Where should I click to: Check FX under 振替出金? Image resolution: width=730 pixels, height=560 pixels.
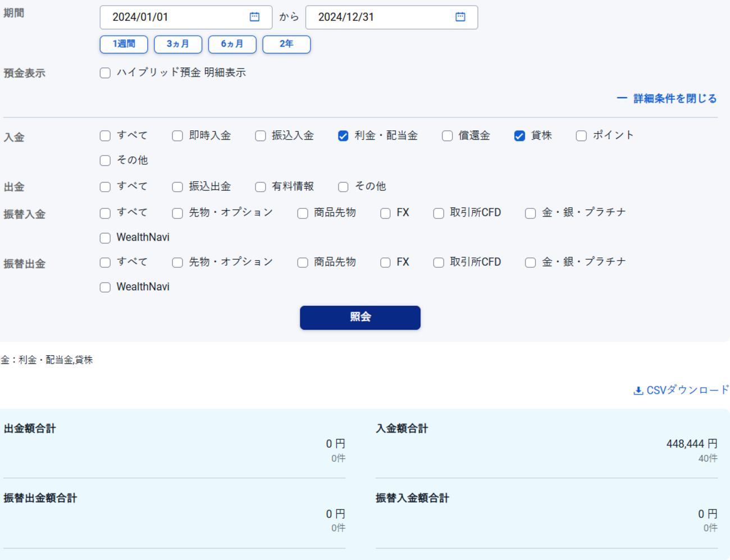tap(385, 263)
